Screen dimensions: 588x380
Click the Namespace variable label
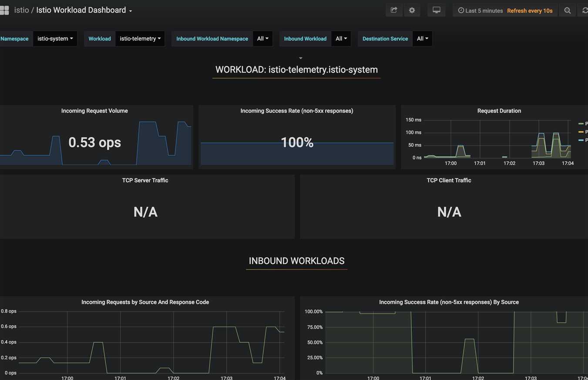point(14,39)
